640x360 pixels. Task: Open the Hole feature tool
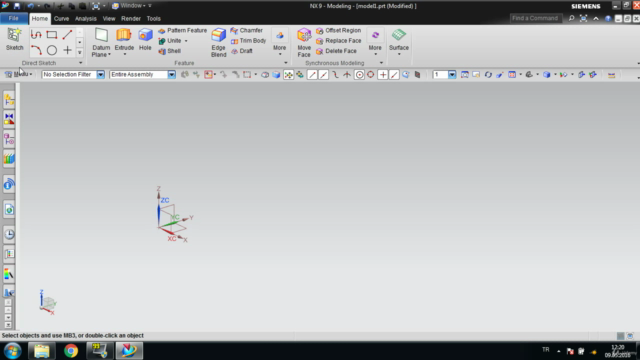(x=145, y=39)
